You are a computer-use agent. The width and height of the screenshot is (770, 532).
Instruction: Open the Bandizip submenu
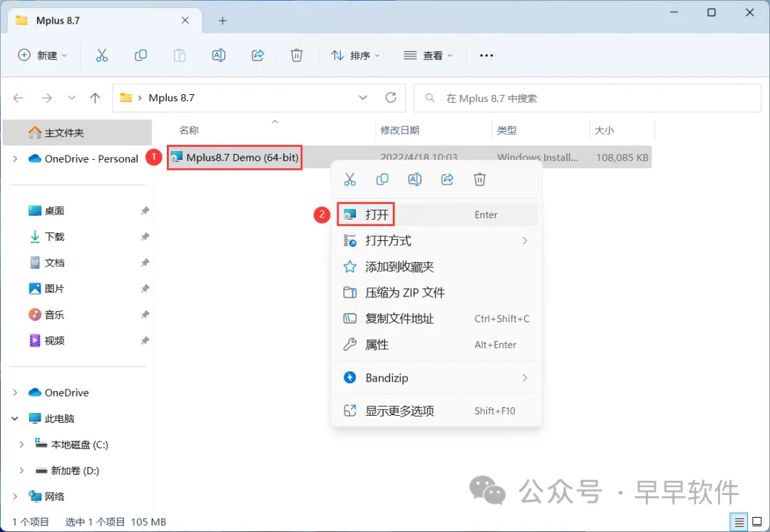click(436, 378)
